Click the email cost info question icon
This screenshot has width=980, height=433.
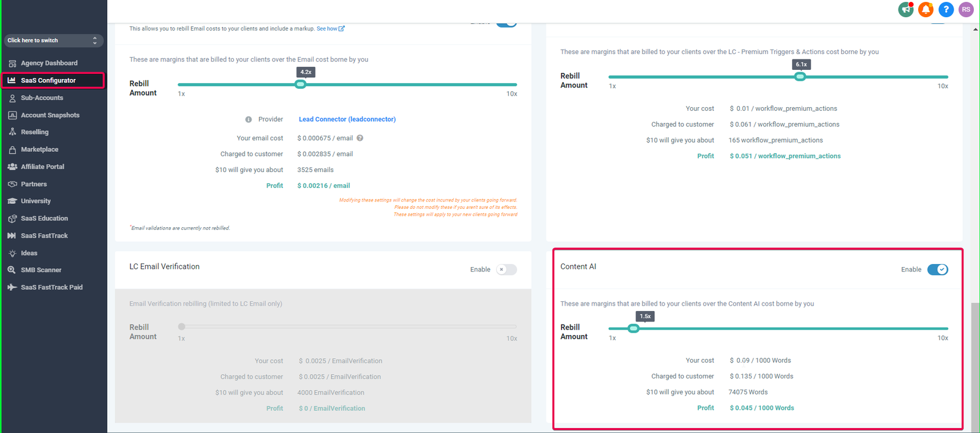pyautogui.click(x=360, y=138)
